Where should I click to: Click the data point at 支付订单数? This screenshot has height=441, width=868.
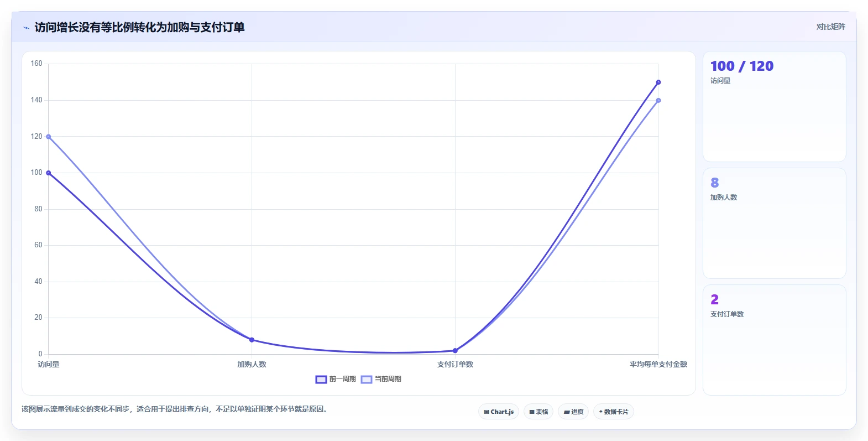pyautogui.click(x=455, y=351)
